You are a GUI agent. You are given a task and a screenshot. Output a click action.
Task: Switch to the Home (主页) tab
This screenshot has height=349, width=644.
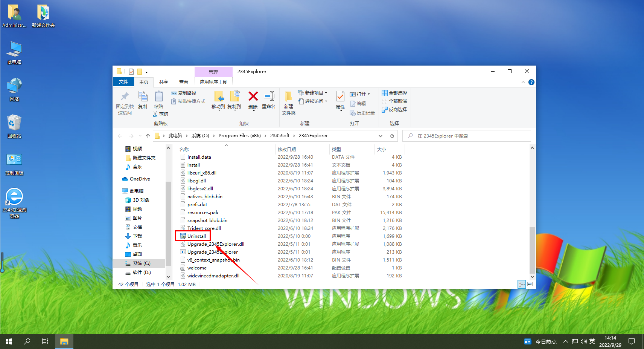pos(144,82)
